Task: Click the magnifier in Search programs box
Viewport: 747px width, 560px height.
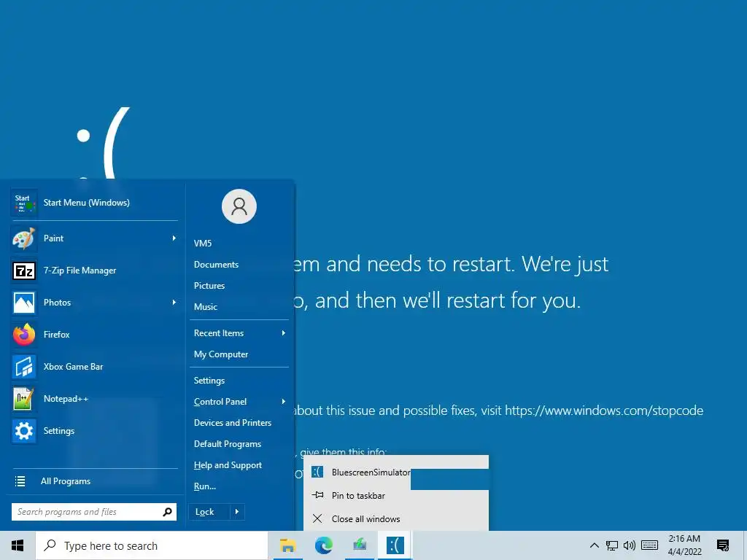Action: pos(167,512)
